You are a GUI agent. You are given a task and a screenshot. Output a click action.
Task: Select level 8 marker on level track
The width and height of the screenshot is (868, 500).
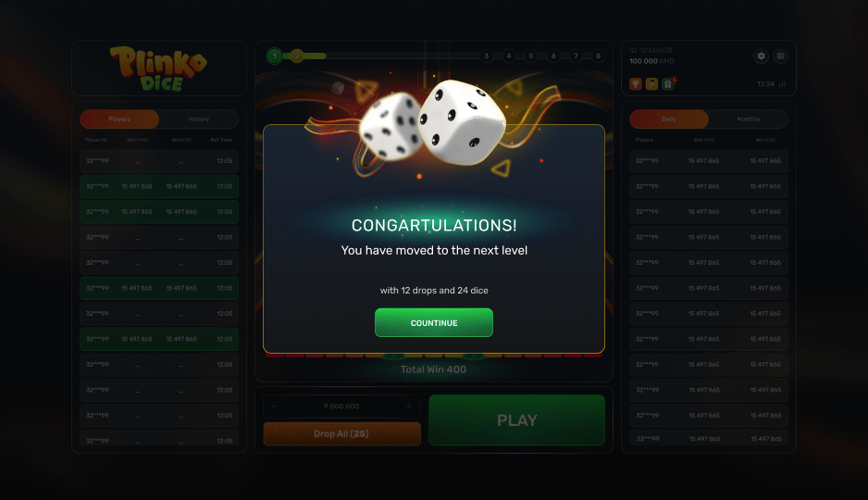point(598,56)
